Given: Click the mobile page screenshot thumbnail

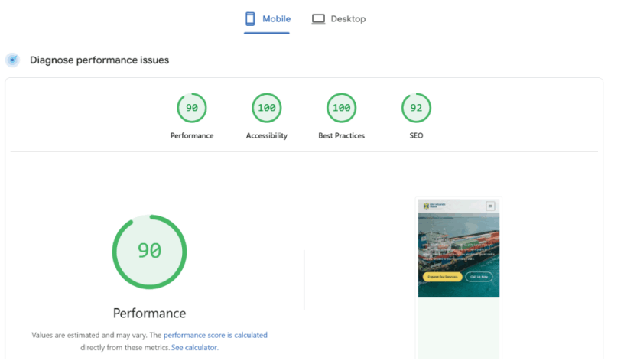Looking at the screenshot, I should pos(459,252).
